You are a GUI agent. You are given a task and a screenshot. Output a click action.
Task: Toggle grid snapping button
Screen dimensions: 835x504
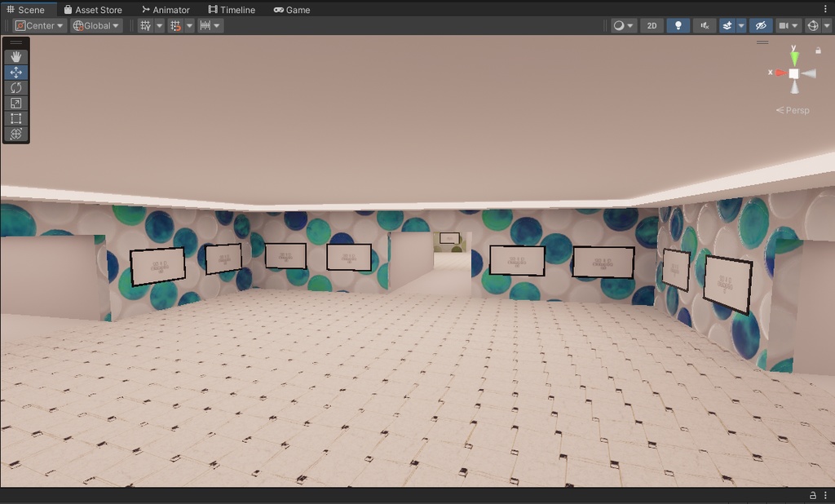pyautogui.click(x=175, y=25)
